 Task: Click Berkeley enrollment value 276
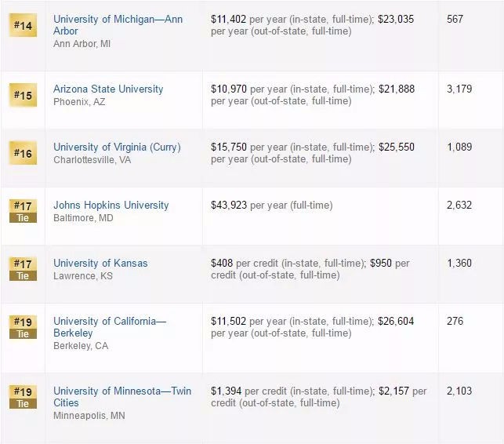click(455, 321)
